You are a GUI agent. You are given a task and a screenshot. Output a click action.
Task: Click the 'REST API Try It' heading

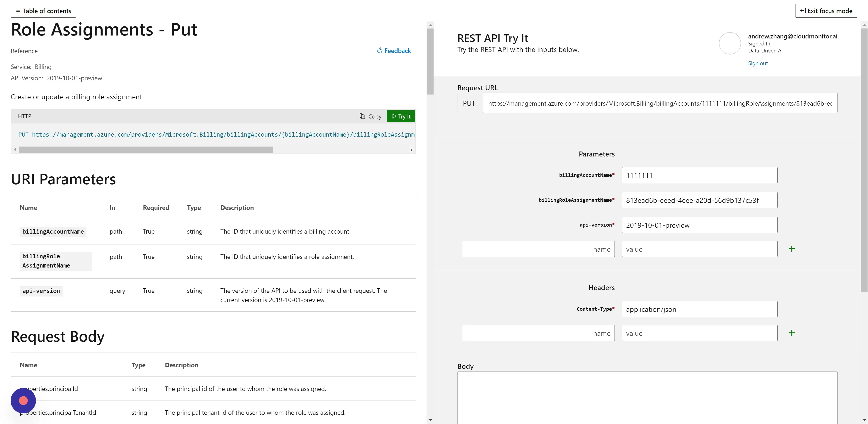pos(493,38)
